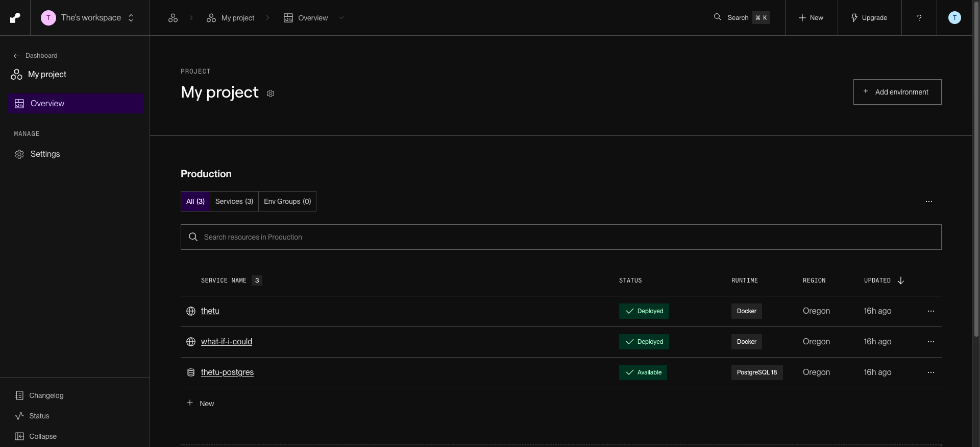Open the workspace switcher dropdown
The width and height of the screenshot is (980, 447).
click(88, 18)
